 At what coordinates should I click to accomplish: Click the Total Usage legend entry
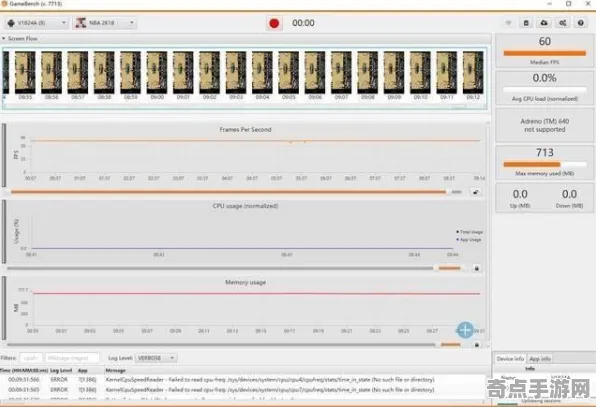click(469, 232)
